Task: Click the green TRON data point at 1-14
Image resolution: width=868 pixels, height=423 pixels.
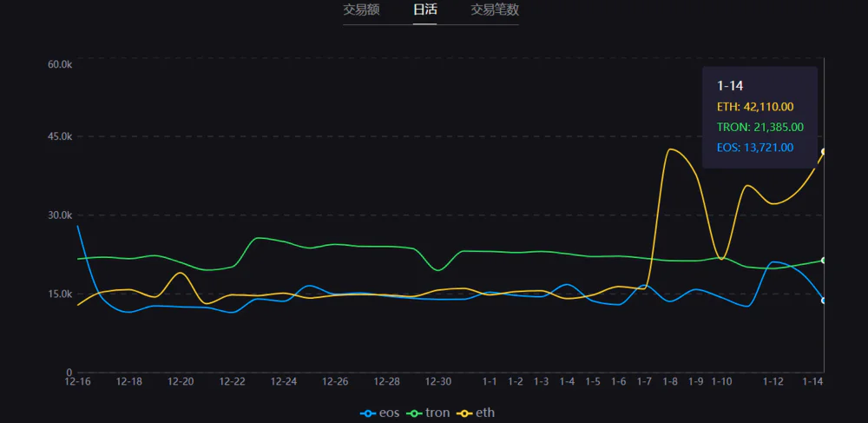Action: tap(823, 261)
